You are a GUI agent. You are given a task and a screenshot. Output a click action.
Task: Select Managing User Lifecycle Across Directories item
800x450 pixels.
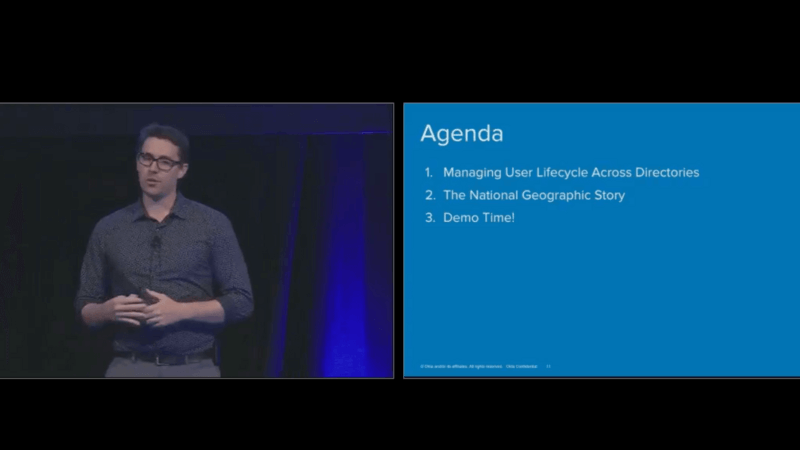571,172
